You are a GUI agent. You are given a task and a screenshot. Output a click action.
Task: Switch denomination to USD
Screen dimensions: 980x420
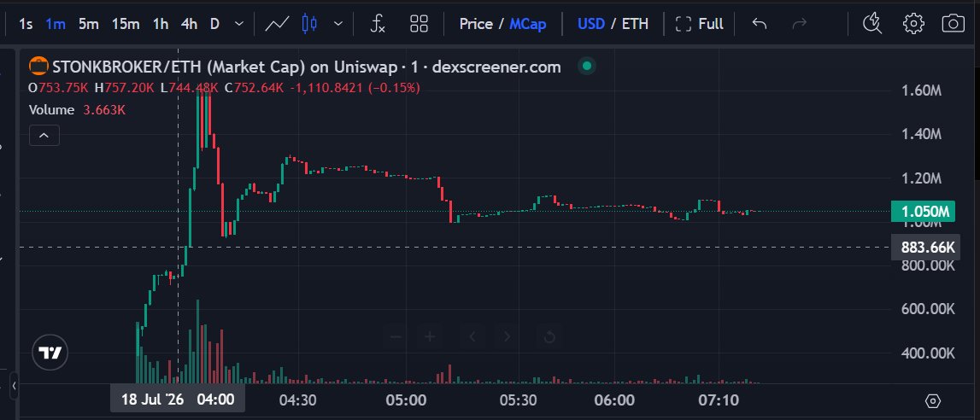tap(590, 25)
